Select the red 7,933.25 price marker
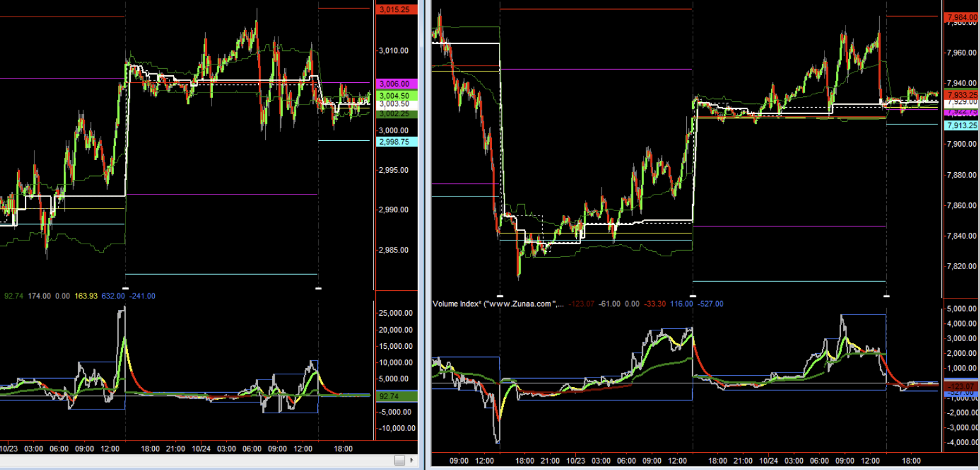Viewport: 980px width, 470px height. click(x=962, y=94)
